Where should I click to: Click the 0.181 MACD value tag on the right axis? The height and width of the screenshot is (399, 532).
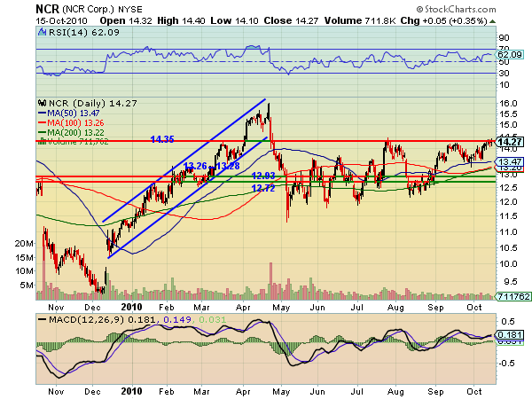point(510,335)
